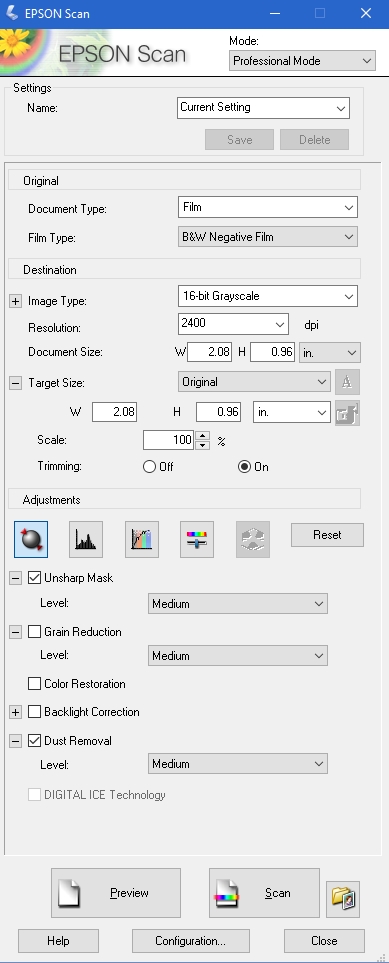Click the Save settings button
Screen dimensions: 389x963
(239, 139)
